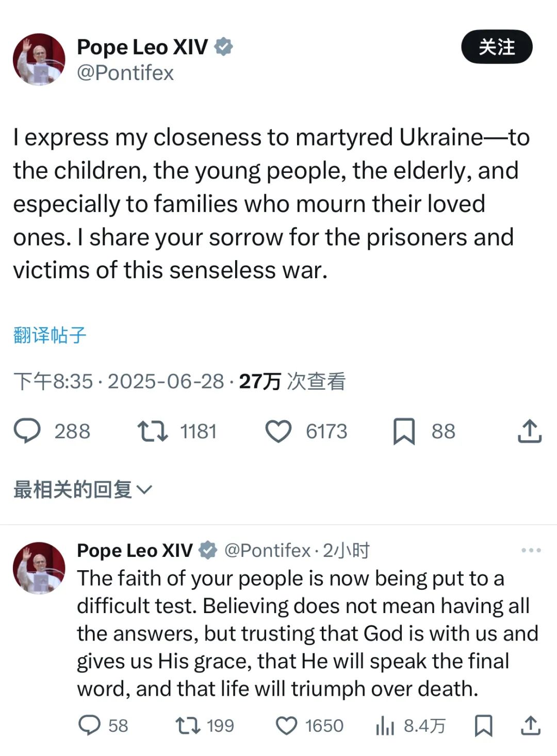
Task: Open the reply author's avatar thumbnail
Action: point(39,568)
